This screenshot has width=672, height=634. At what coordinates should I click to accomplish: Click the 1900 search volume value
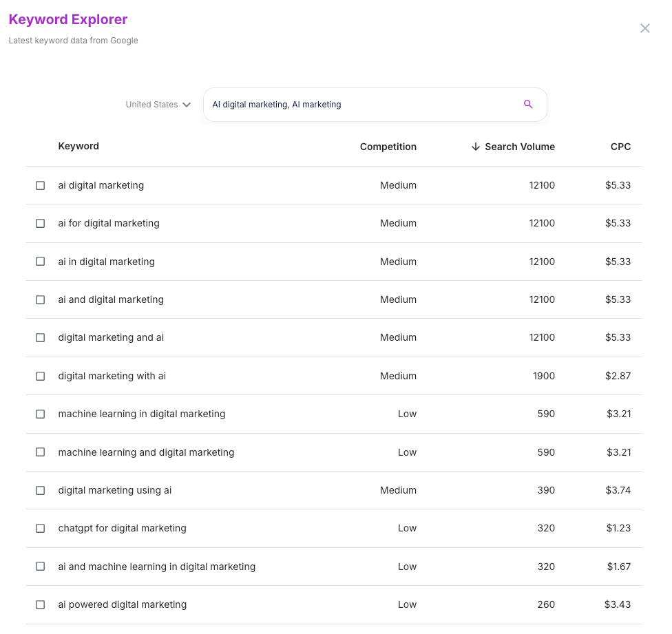[544, 376]
